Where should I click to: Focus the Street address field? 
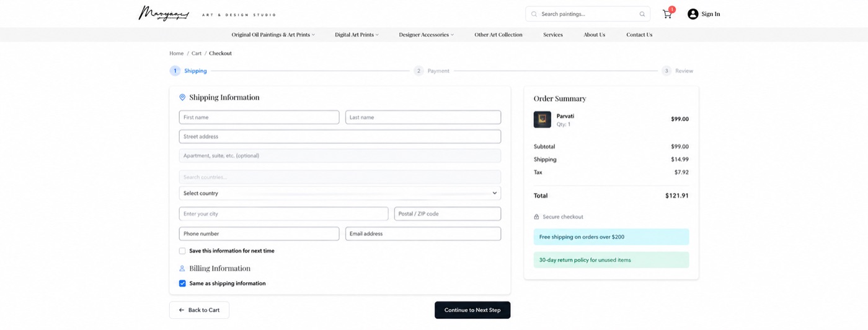[x=340, y=136]
